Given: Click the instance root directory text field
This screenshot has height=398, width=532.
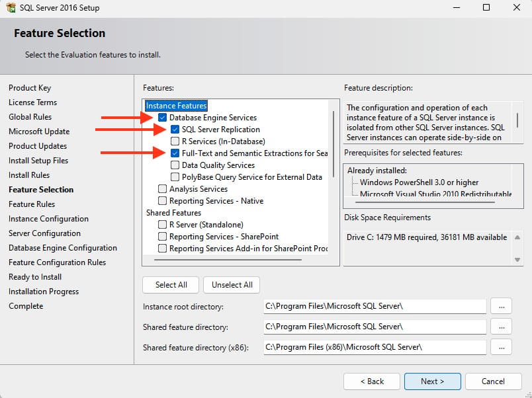Looking at the screenshot, I should coord(375,306).
